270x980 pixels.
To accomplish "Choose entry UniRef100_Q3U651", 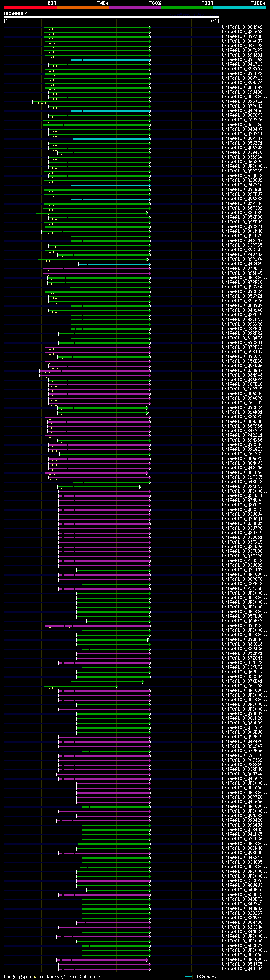I will coord(242,538).
